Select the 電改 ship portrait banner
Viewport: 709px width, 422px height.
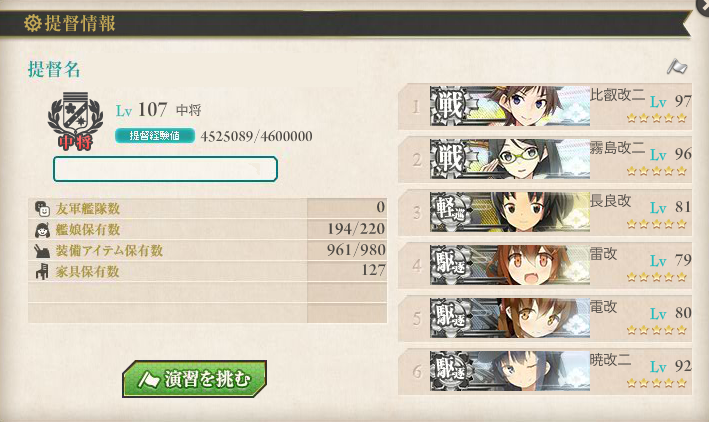coord(510,318)
